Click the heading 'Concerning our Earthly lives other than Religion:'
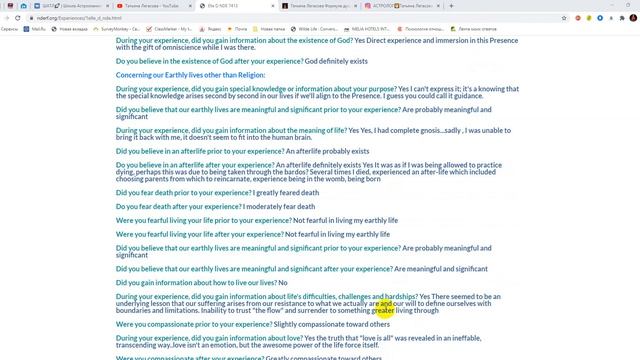This screenshot has width=640, height=360. (190, 75)
